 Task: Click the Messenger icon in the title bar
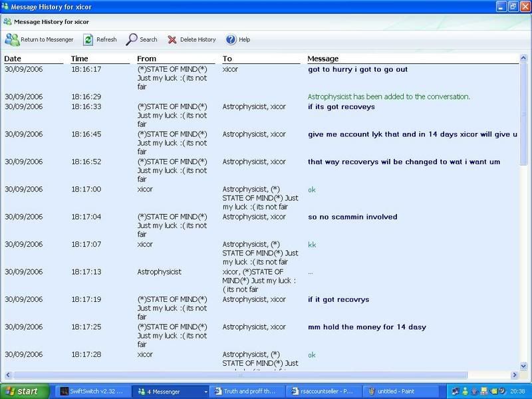pyautogui.click(x=7, y=7)
